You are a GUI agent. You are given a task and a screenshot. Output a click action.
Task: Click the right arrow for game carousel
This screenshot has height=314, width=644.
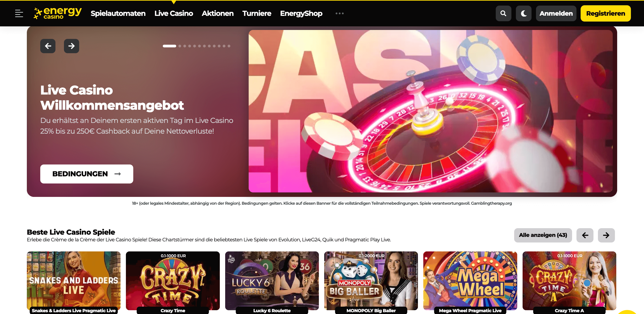pos(606,235)
